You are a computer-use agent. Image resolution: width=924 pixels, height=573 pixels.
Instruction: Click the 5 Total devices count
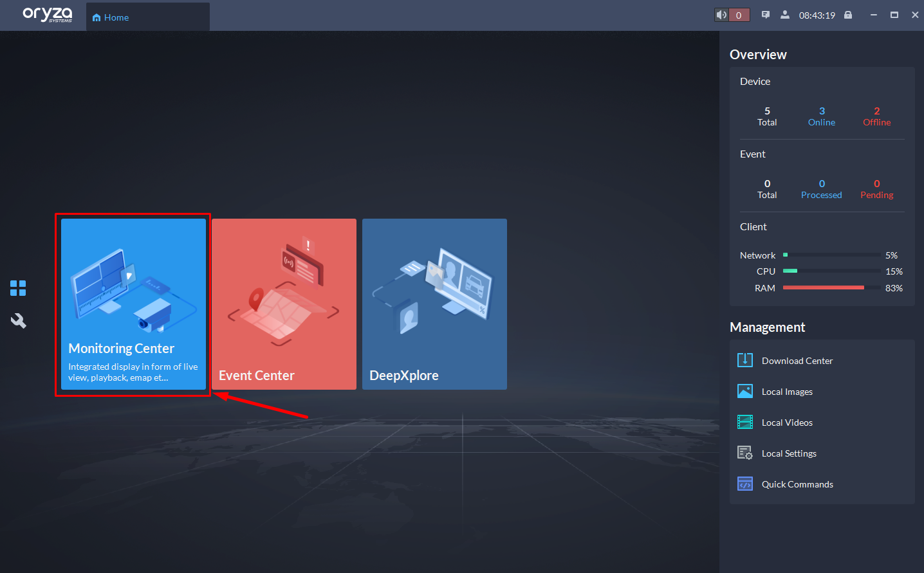(767, 116)
